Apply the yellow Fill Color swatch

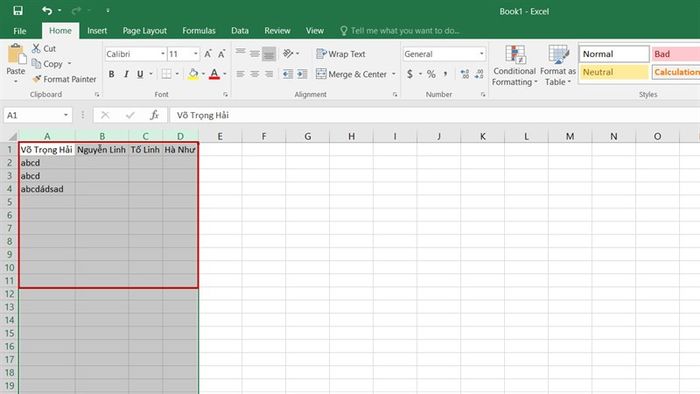pyautogui.click(x=193, y=74)
